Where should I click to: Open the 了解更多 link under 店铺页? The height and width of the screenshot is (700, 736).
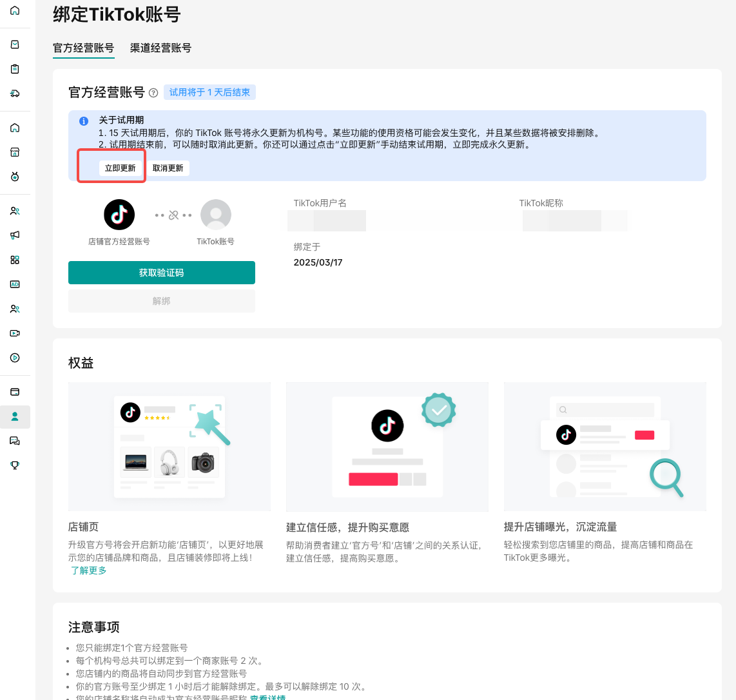click(89, 570)
